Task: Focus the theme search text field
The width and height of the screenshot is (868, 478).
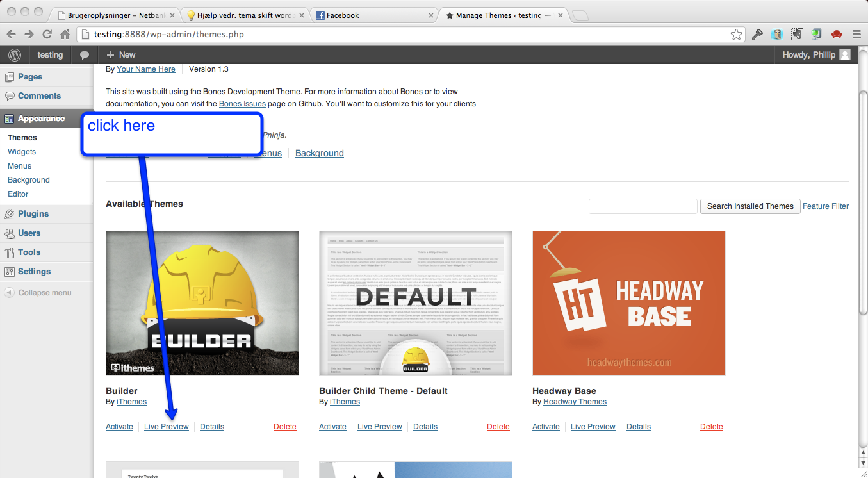Action: pyautogui.click(x=643, y=206)
